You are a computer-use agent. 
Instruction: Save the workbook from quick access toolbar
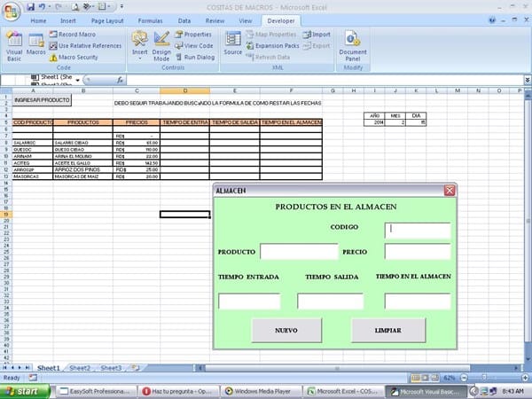tap(30, 6)
